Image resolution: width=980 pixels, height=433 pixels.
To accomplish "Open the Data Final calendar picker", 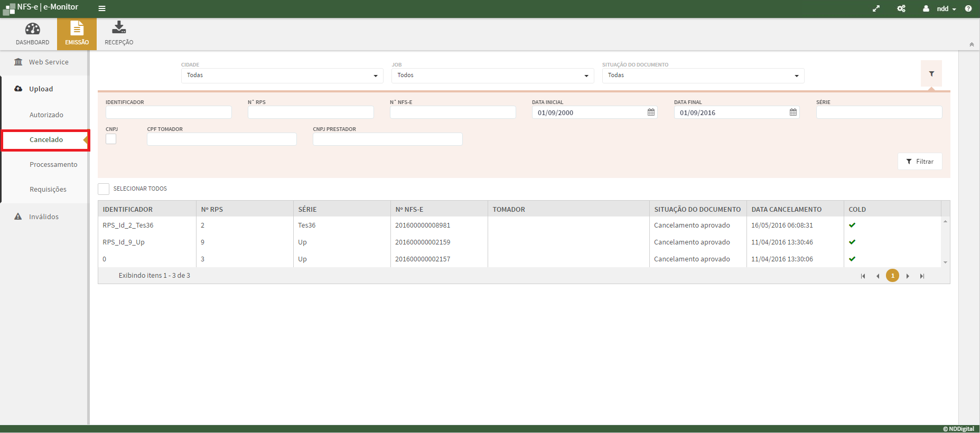I will (793, 112).
